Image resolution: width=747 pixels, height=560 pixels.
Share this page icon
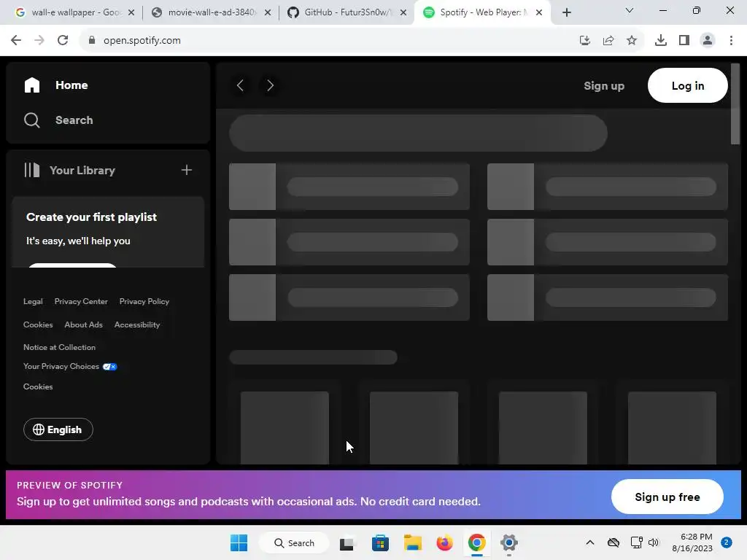point(608,41)
